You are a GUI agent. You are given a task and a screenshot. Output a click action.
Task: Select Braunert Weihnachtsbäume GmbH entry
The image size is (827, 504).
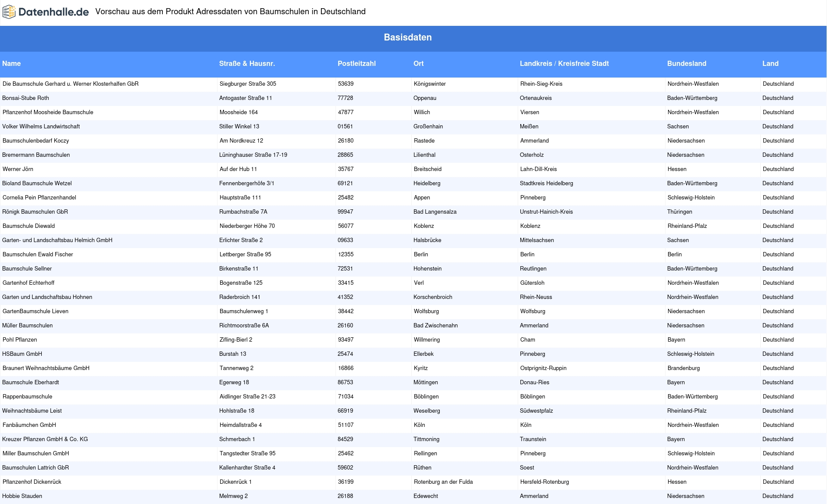(46, 368)
